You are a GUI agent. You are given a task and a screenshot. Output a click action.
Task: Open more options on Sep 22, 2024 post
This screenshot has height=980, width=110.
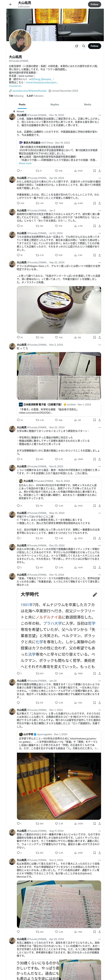(99, 262)
